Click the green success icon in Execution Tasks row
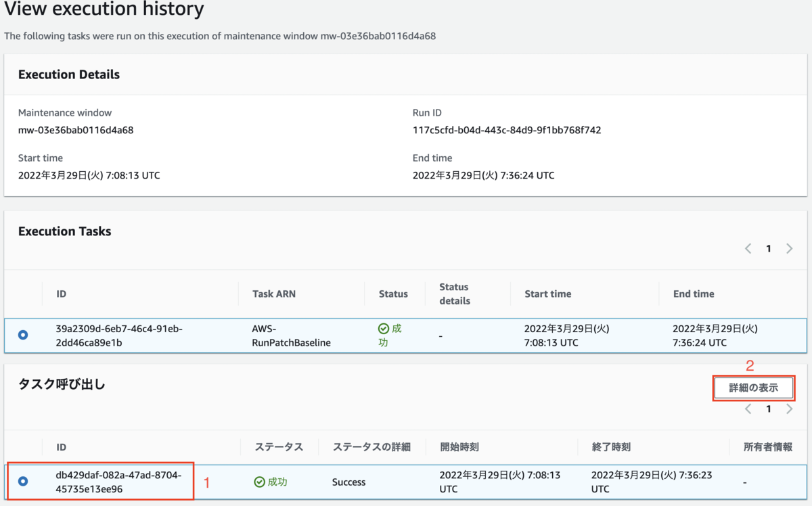 [x=384, y=329]
